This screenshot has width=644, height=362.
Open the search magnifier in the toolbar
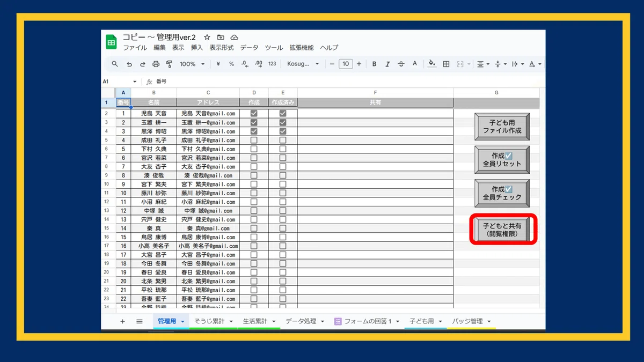pos(115,64)
